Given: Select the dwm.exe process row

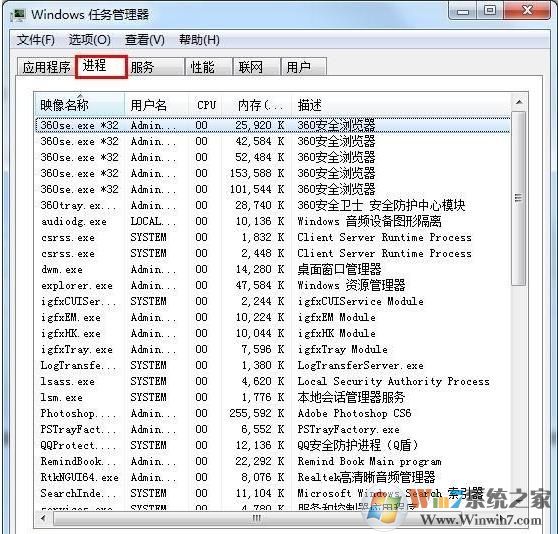Looking at the screenshot, I should pos(273,269).
